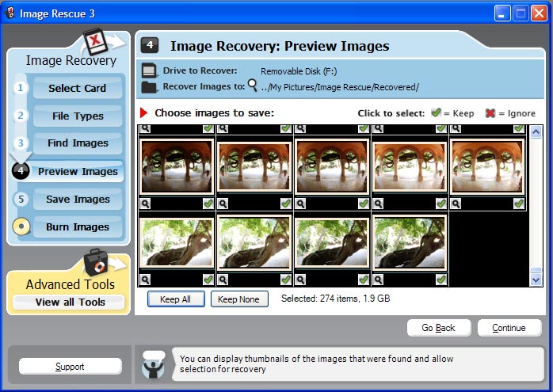Go to Find Images step
This screenshot has width=553, height=392.
[x=77, y=143]
